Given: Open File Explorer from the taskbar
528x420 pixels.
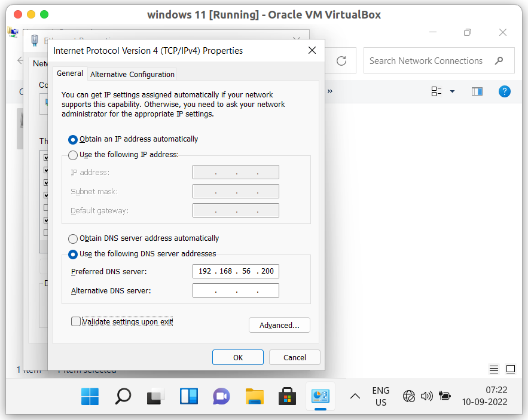Looking at the screenshot, I should point(255,396).
